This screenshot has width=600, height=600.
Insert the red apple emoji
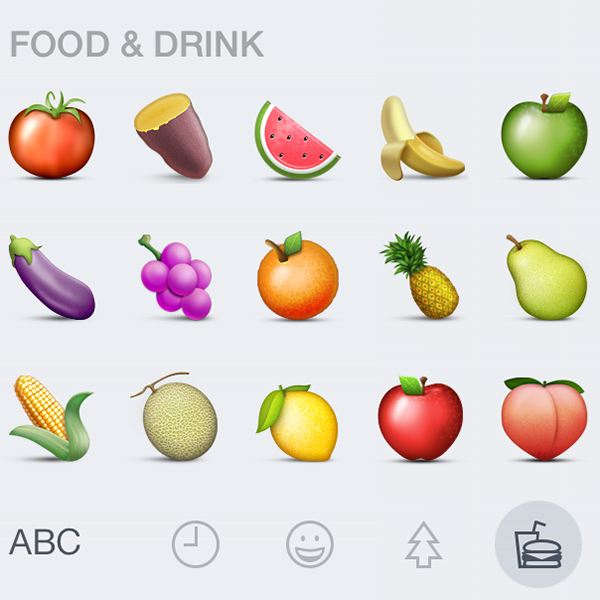pos(420,418)
